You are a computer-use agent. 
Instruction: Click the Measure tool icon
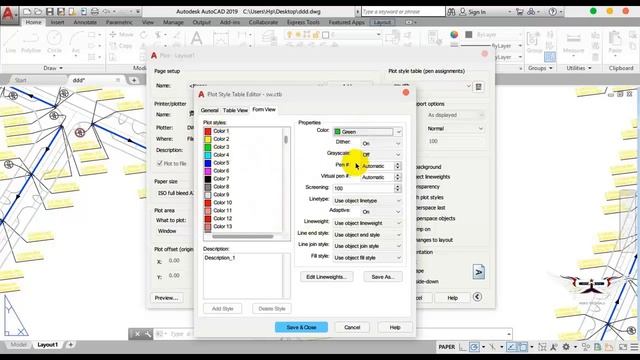pos(573,42)
